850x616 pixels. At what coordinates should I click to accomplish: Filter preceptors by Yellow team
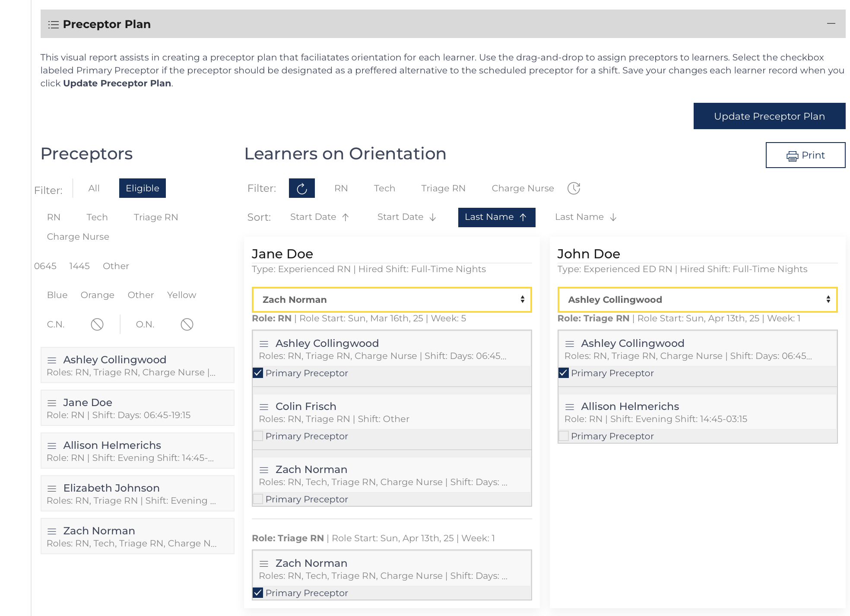(x=181, y=295)
